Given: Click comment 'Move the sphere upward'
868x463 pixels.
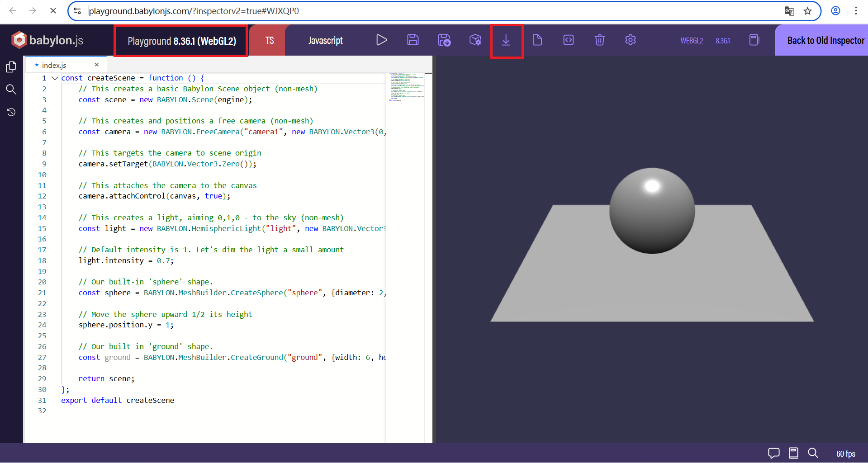Looking at the screenshot, I should pos(166,315).
